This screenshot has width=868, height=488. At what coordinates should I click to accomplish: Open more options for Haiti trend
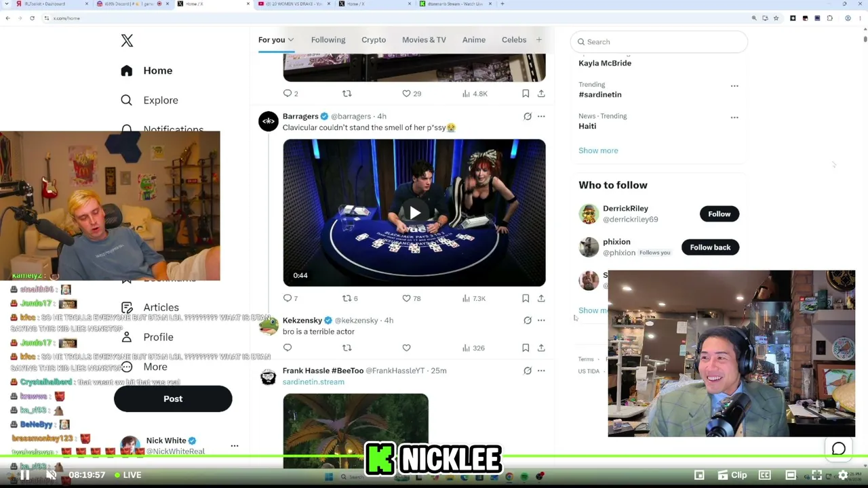pyautogui.click(x=734, y=117)
